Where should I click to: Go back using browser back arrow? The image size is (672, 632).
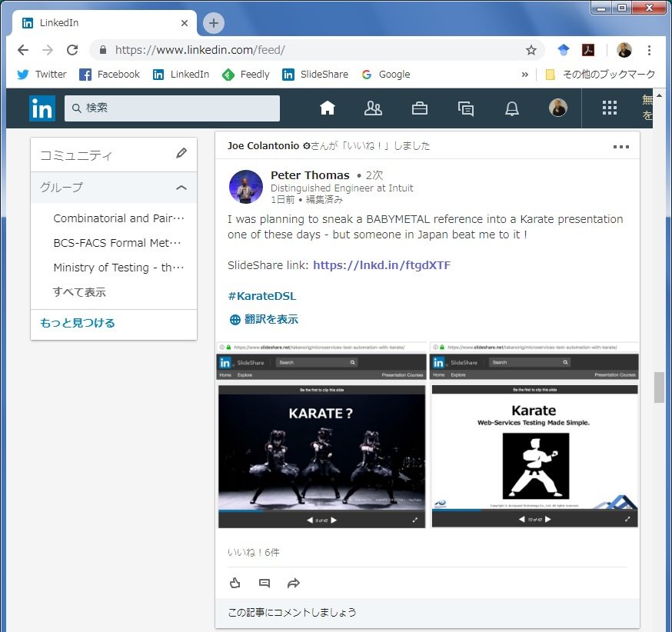tap(23, 50)
